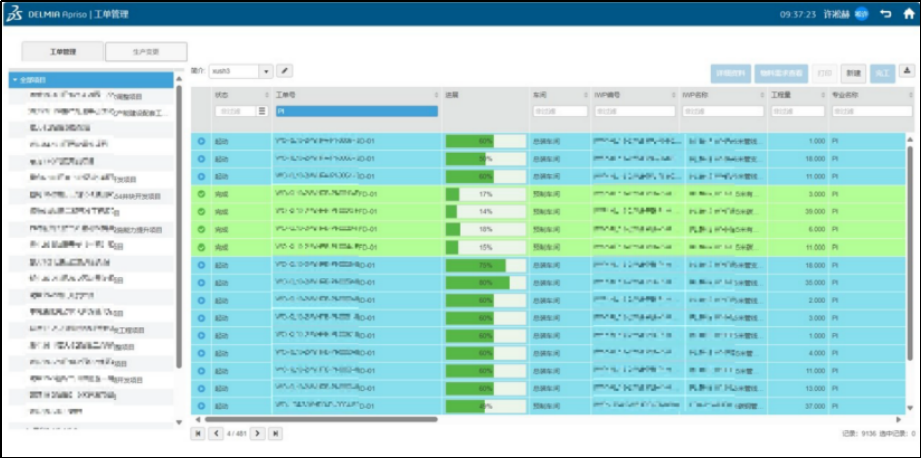Collapse the 全部项目 tree node
The image size is (921, 458).
(14, 79)
